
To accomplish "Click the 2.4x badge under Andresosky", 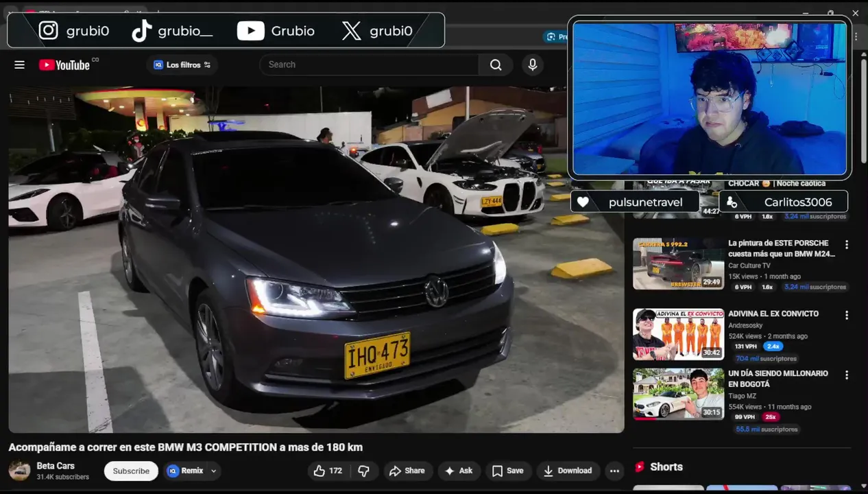I will click(773, 346).
